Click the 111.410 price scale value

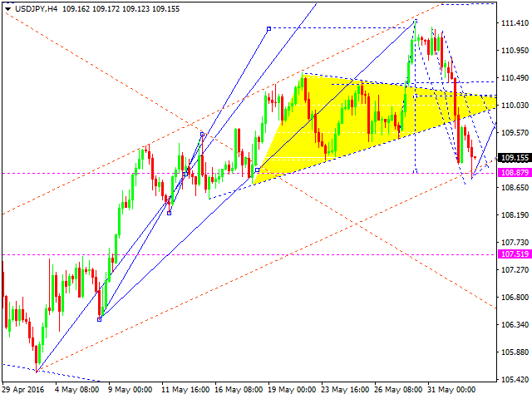(x=515, y=22)
